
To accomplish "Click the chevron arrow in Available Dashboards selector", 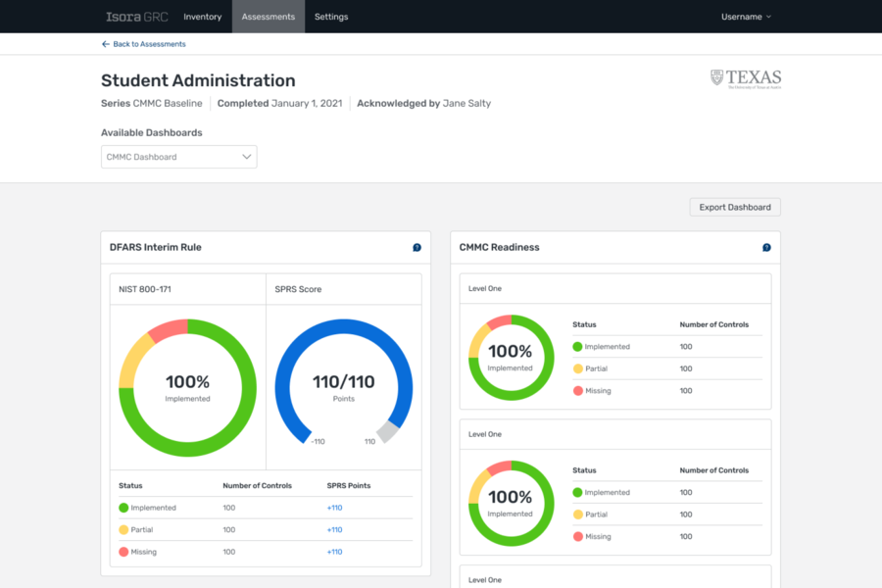I will point(246,157).
